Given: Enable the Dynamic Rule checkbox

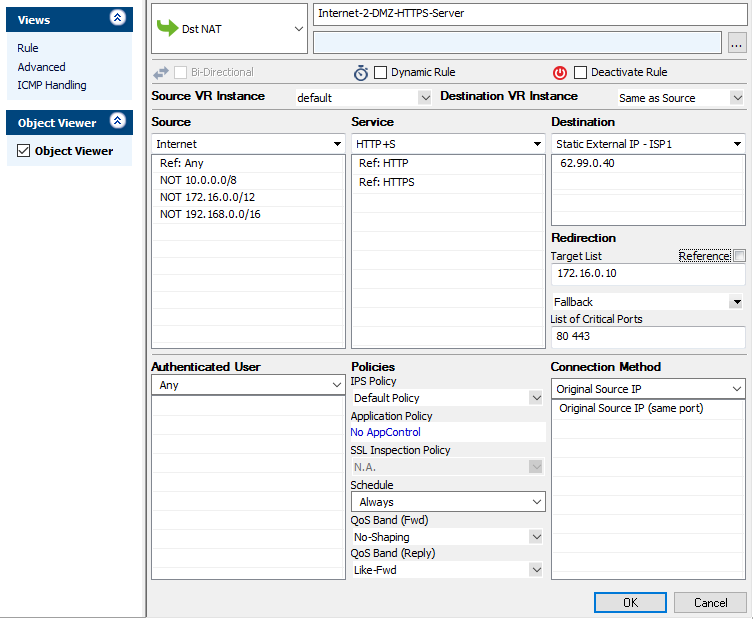Looking at the screenshot, I should tap(380, 73).
